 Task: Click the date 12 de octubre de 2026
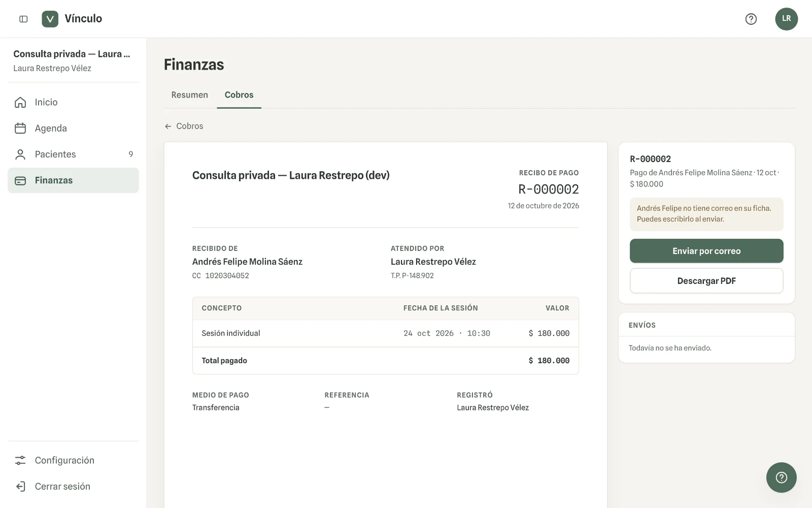point(543,206)
